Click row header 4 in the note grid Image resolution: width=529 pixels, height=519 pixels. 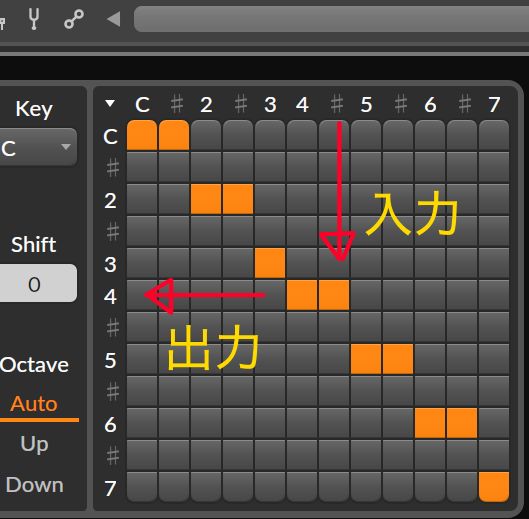pos(110,297)
